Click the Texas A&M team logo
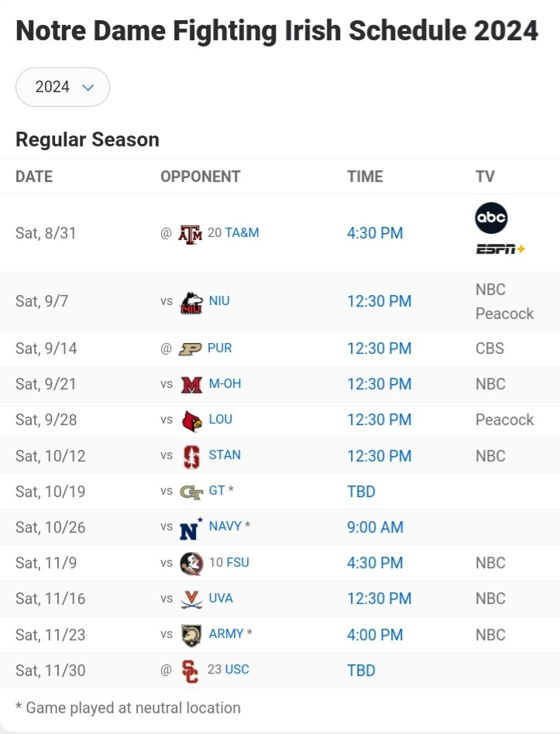Image resolution: width=560 pixels, height=734 pixels. coord(190,233)
